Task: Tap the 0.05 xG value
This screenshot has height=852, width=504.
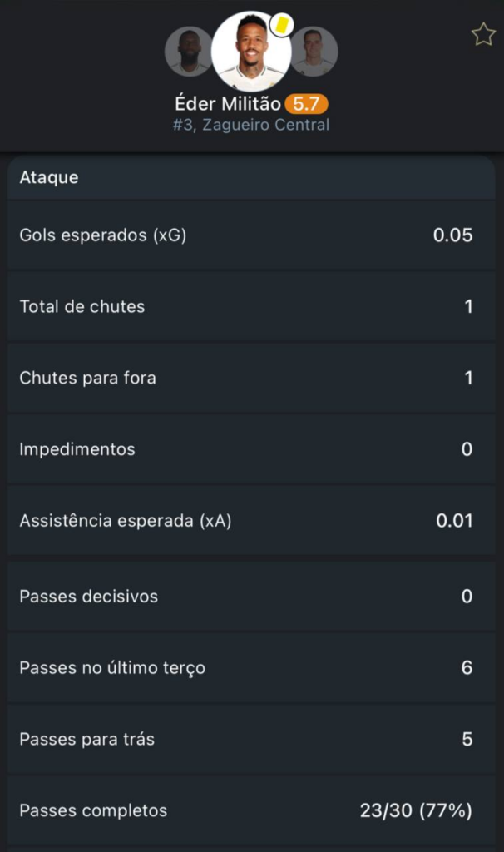Action: point(452,235)
